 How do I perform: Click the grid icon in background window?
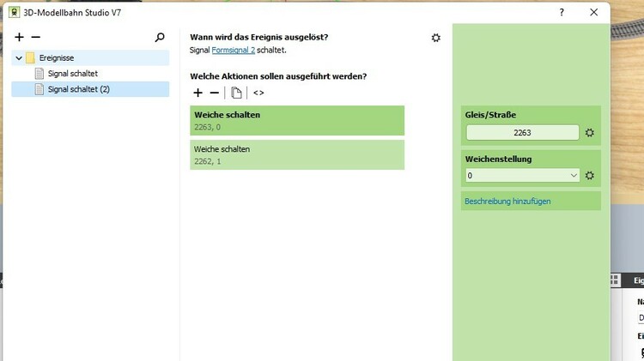pyautogui.click(x=615, y=280)
